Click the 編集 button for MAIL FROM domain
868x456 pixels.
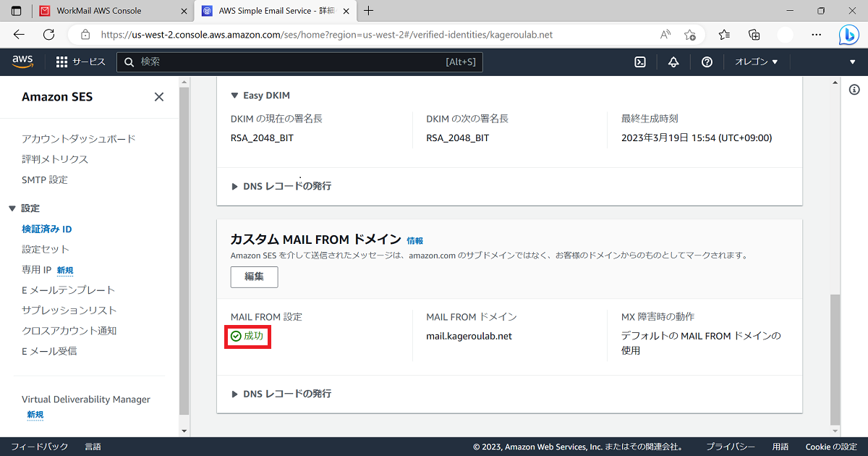pyautogui.click(x=254, y=276)
